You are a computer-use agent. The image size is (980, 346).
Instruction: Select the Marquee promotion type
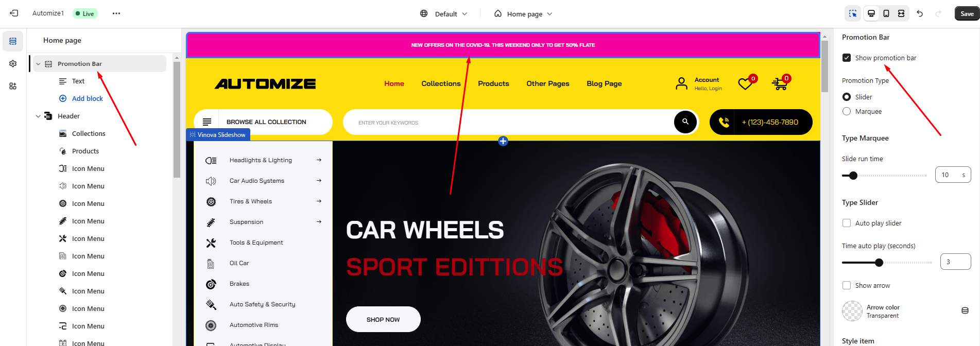847,111
